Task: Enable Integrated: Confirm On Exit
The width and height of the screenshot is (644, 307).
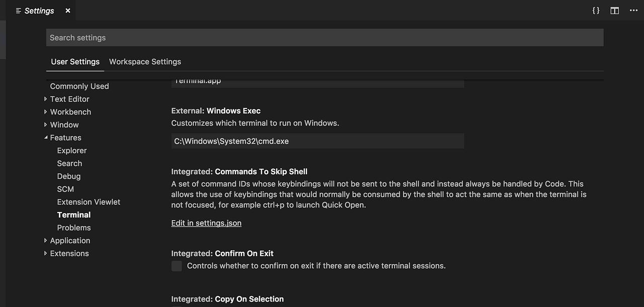Action: (x=176, y=266)
